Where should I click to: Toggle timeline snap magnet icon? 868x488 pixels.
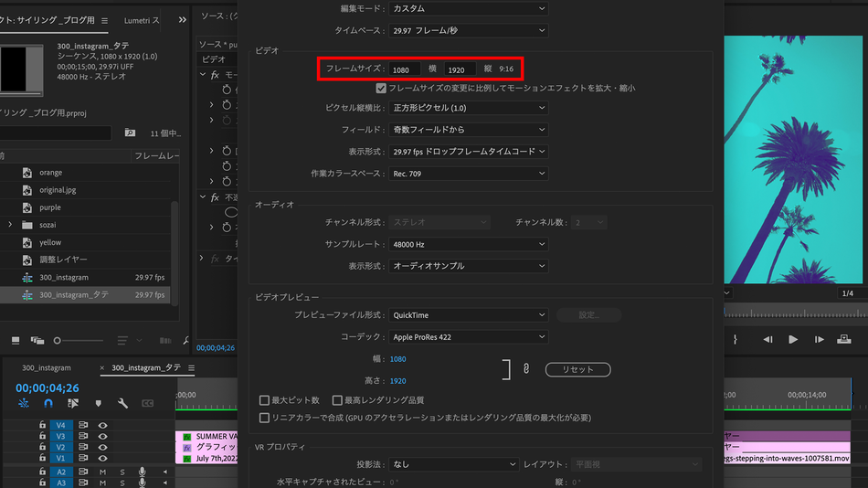point(48,403)
